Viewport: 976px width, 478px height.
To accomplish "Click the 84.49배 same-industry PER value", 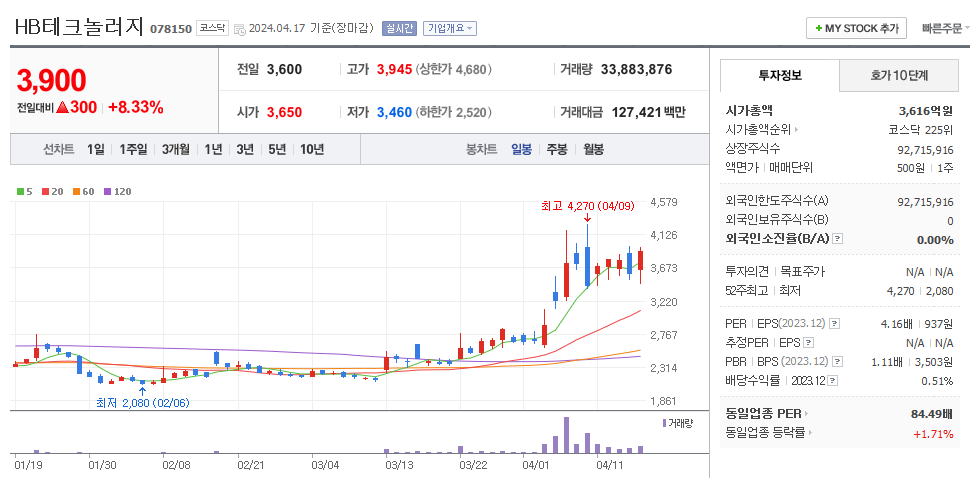I will click(932, 413).
